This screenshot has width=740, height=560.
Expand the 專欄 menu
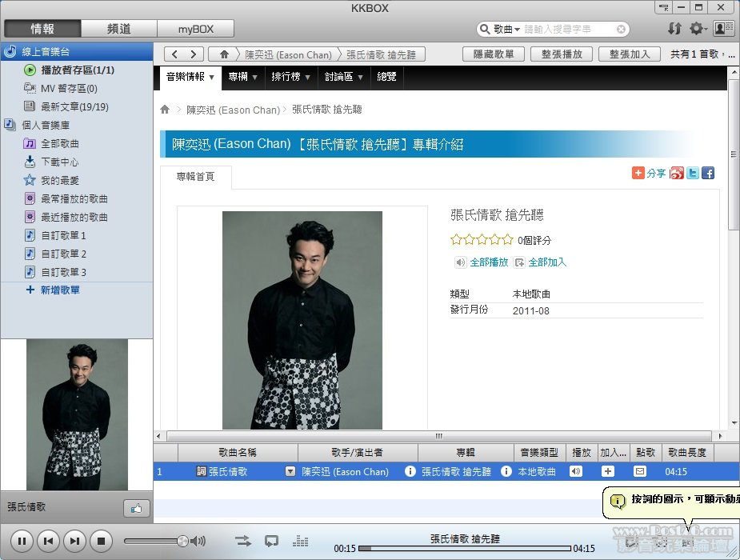coord(243,77)
